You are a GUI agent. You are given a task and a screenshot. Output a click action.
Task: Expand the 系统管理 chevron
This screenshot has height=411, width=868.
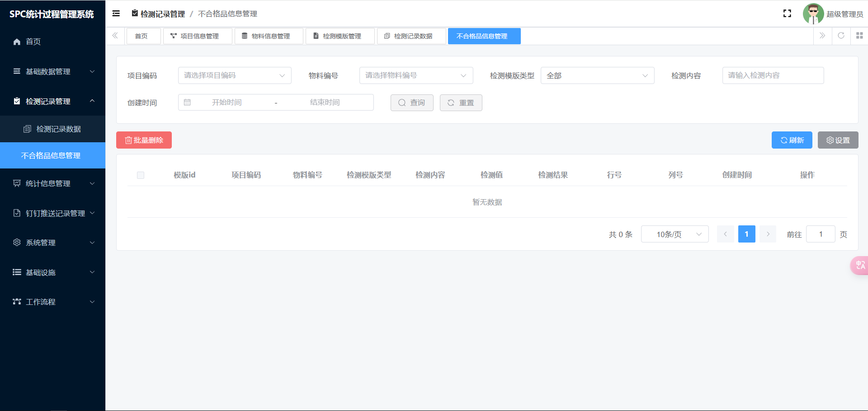pos(92,243)
